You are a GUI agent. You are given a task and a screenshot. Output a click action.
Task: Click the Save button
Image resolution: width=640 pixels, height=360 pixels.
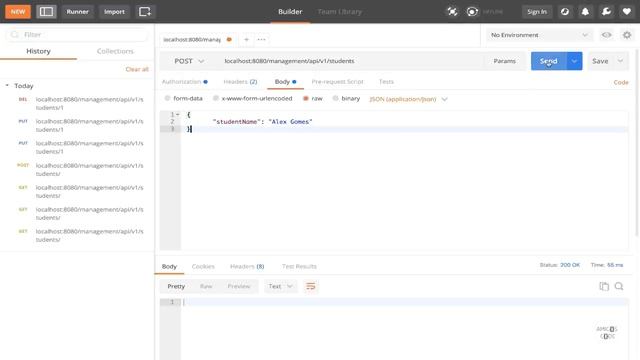(x=600, y=61)
